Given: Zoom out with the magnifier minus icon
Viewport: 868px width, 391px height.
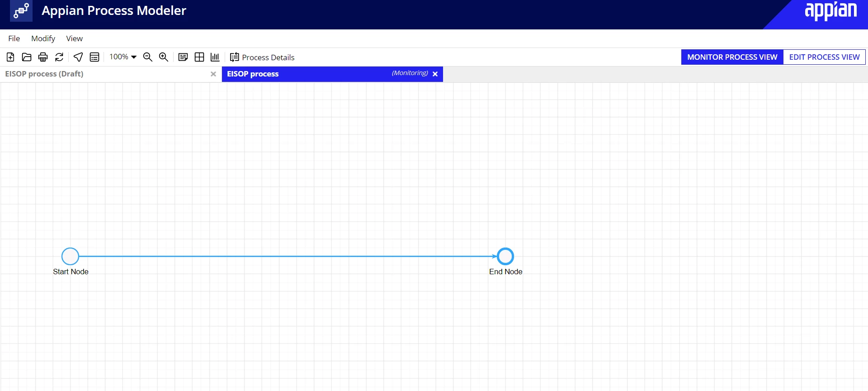Looking at the screenshot, I should [x=148, y=57].
